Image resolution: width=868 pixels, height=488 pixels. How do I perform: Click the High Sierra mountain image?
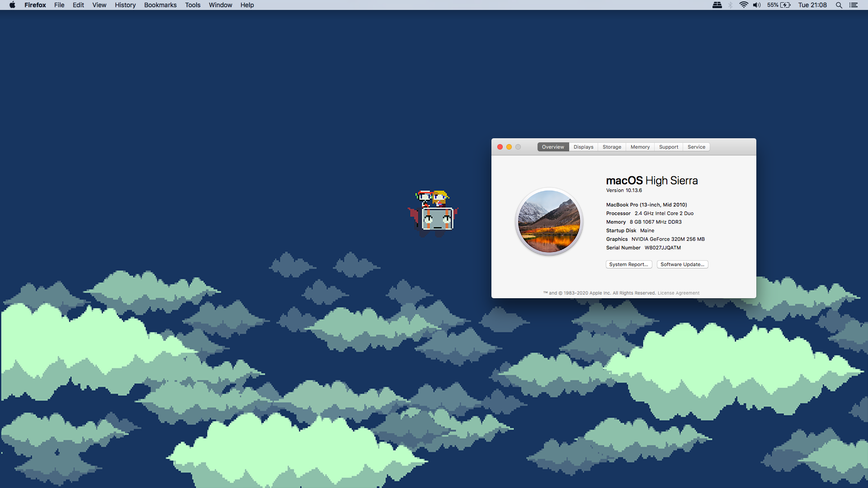(549, 221)
